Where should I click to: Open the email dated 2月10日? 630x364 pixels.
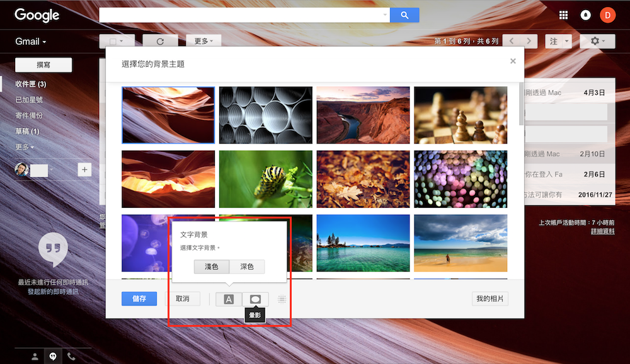click(x=570, y=154)
